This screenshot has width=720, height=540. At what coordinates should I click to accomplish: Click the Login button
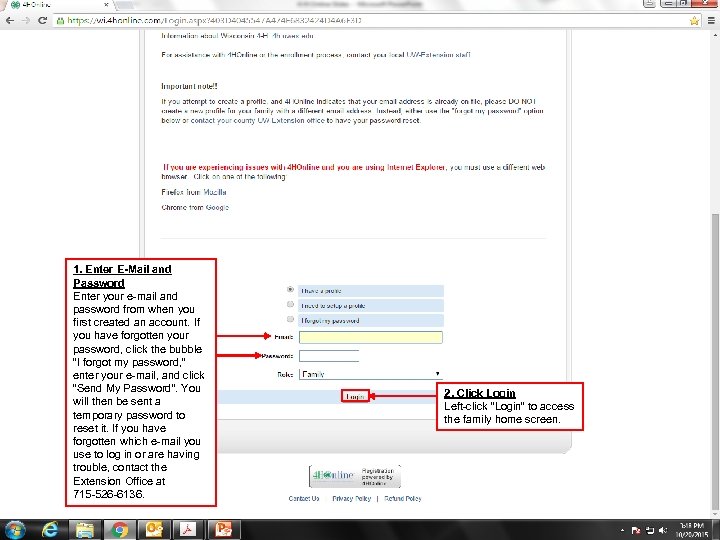click(355, 396)
